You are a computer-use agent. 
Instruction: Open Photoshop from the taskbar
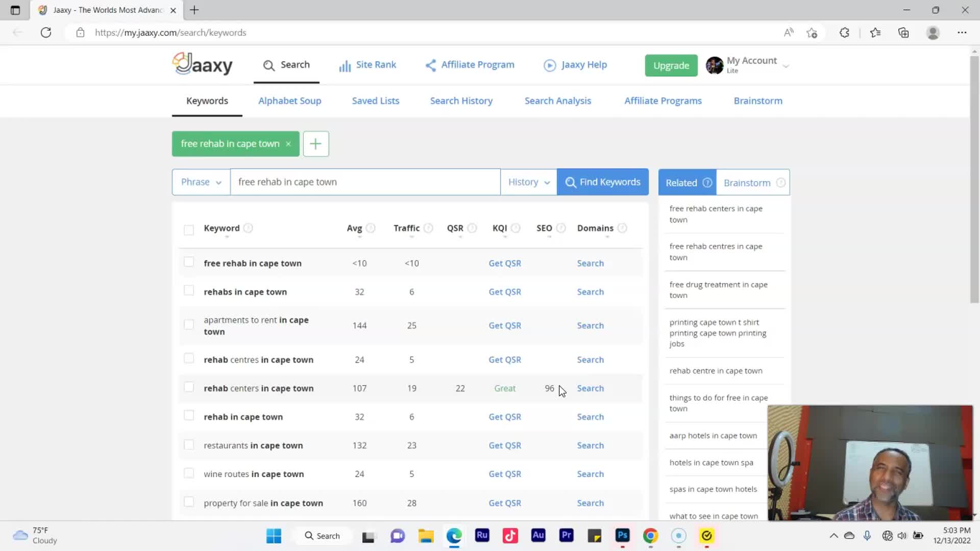coord(622,536)
